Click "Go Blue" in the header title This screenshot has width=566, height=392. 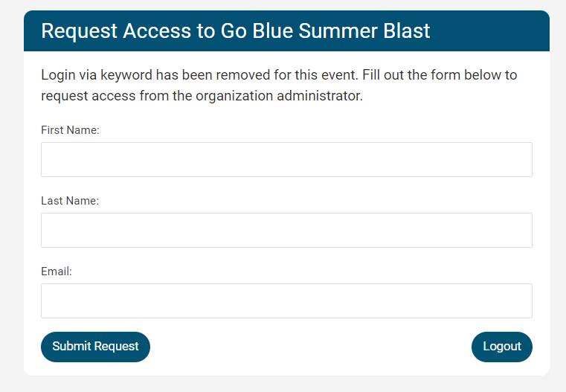253,31
